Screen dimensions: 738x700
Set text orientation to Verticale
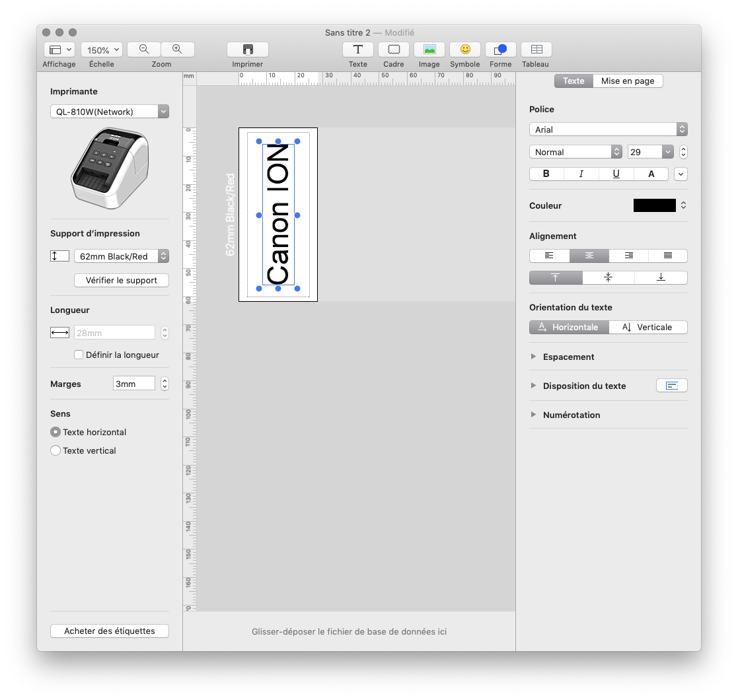[x=648, y=328]
